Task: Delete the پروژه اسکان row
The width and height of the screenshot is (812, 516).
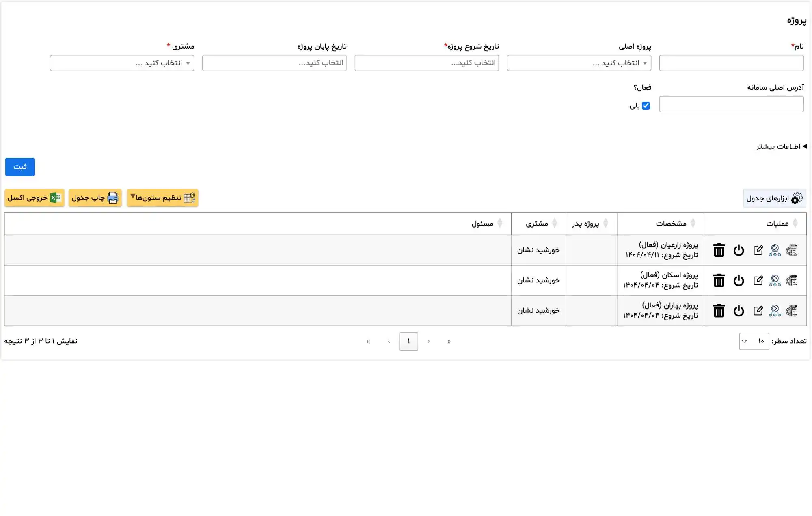Action: point(719,280)
